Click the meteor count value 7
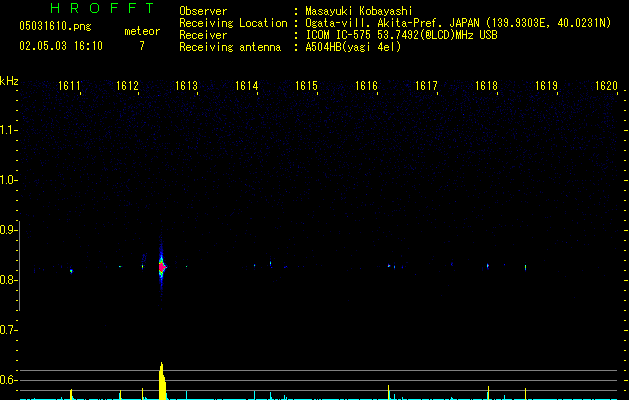This screenshot has width=629, height=400. tap(142, 46)
